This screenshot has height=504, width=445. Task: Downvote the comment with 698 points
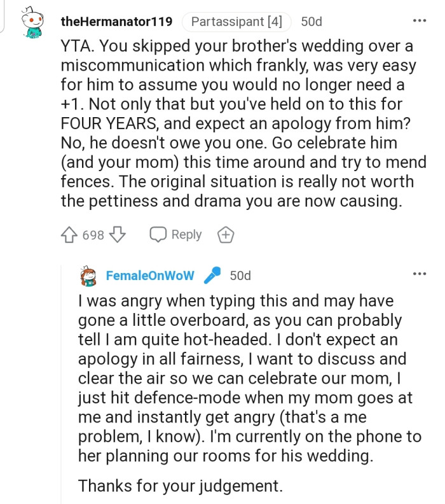click(118, 235)
